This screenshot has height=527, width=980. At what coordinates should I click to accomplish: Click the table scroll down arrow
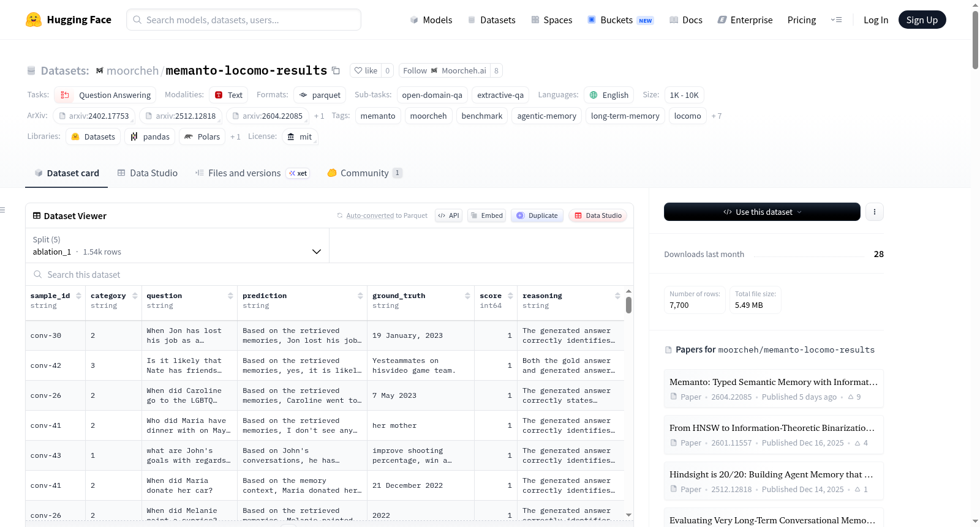click(628, 515)
